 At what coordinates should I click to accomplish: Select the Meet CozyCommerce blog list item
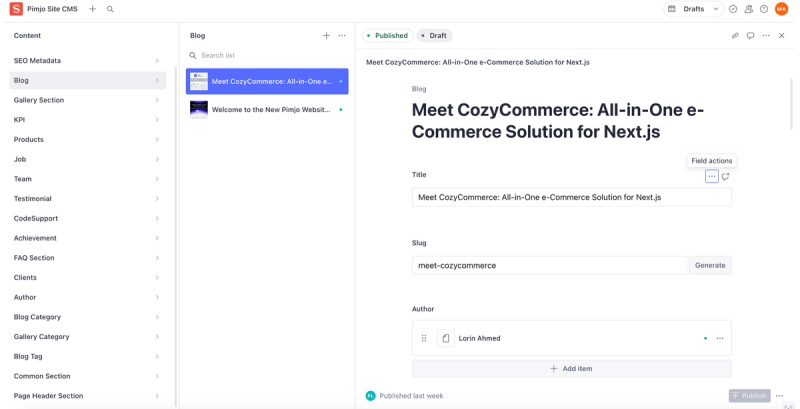coord(267,82)
